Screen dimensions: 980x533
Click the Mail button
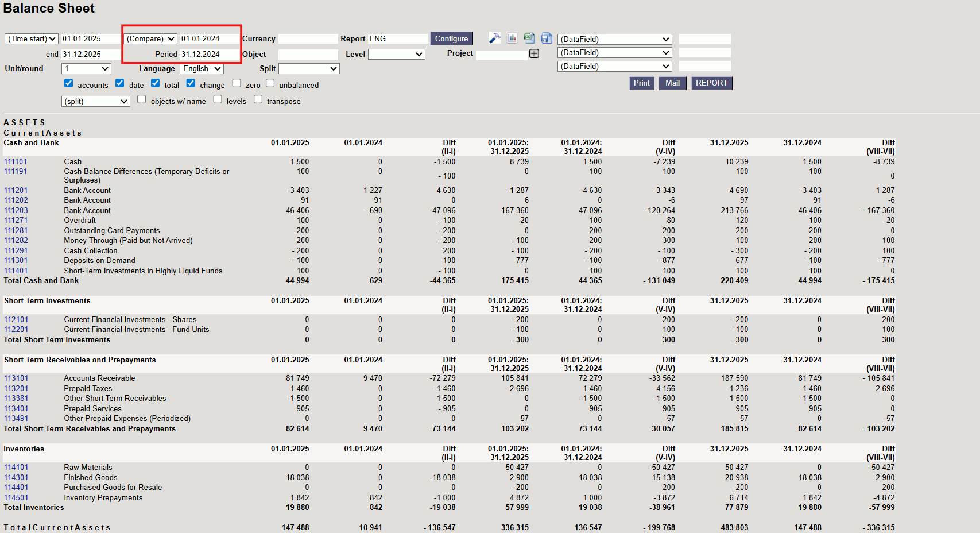pyautogui.click(x=672, y=83)
